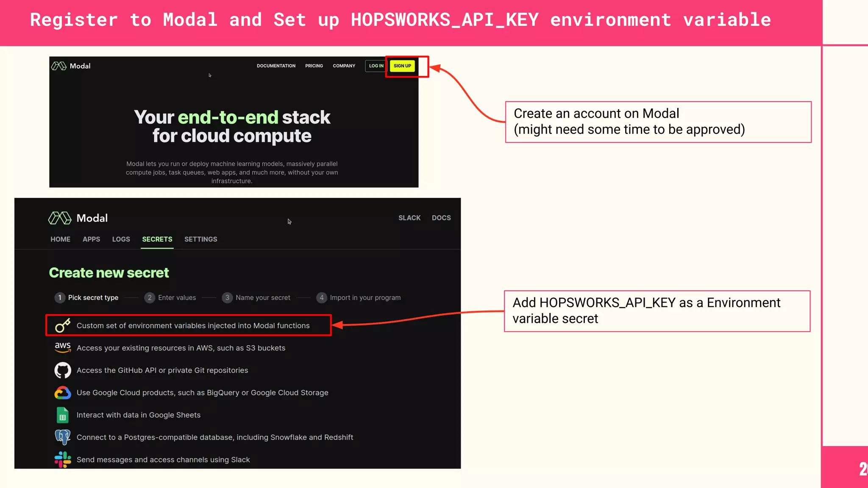The image size is (868, 488).
Task: Click the Postgres elephant icon
Action: pos(63,437)
